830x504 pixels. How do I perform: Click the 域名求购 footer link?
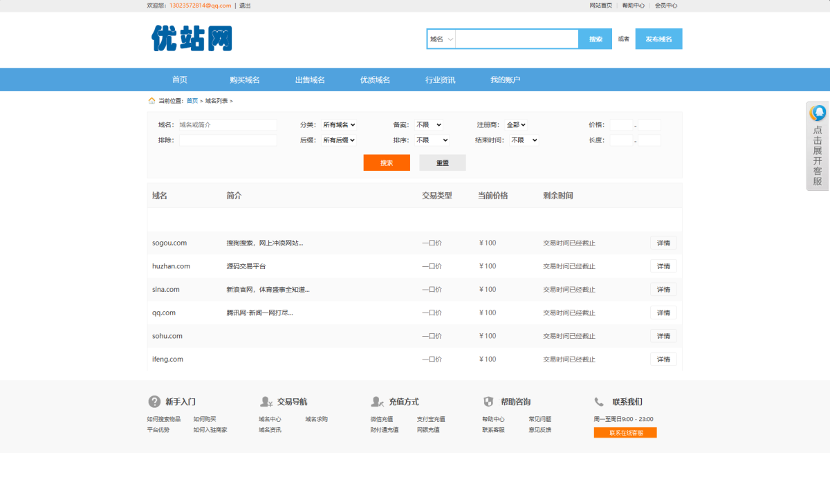[316, 419]
